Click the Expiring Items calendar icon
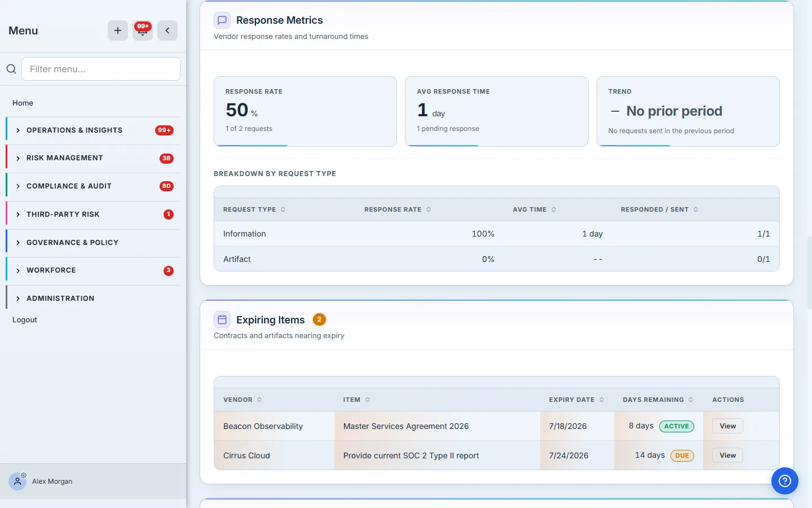812x508 pixels. (x=222, y=320)
